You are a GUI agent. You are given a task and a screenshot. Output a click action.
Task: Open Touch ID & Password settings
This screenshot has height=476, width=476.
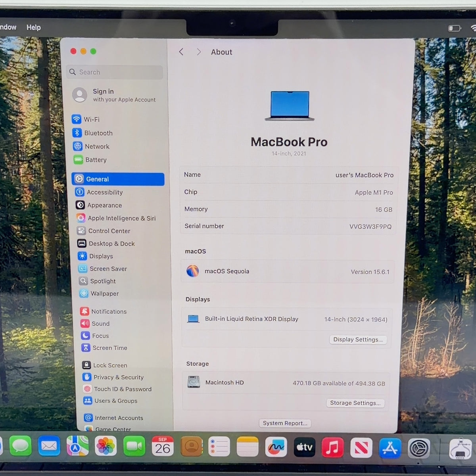pyautogui.click(x=117, y=389)
